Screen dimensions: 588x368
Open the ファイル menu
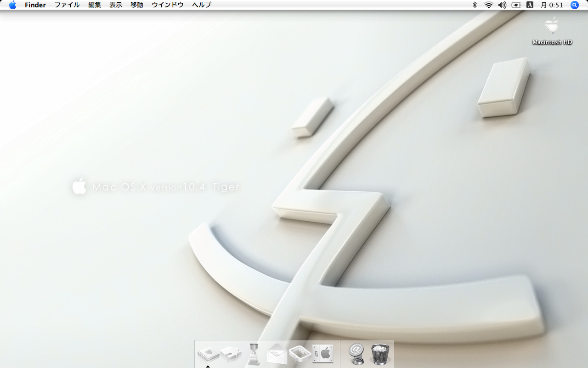point(67,5)
